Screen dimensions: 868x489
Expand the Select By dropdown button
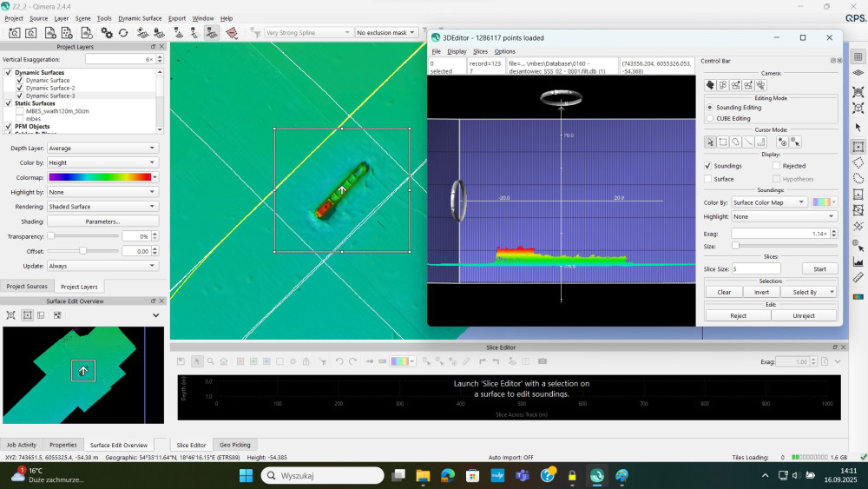[809, 292]
